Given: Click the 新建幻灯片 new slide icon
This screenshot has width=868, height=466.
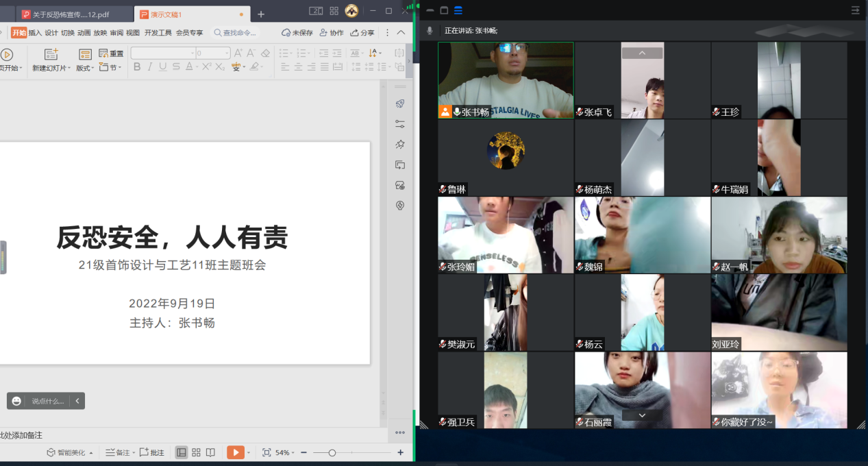Looking at the screenshot, I should [x=51, y=54].
